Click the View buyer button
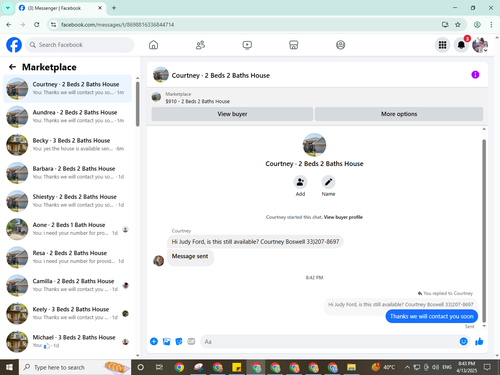Viewport: 500px width, 375px height. 232,114
